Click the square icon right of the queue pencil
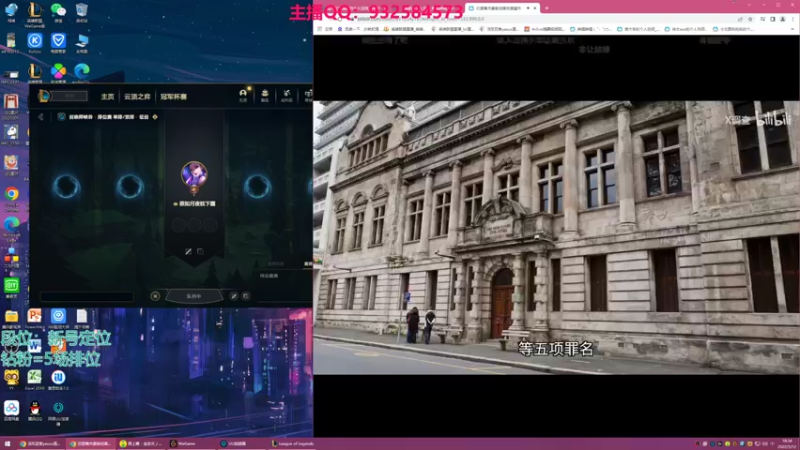This screenshot has height=450, width=800. (x=245, y=296)
